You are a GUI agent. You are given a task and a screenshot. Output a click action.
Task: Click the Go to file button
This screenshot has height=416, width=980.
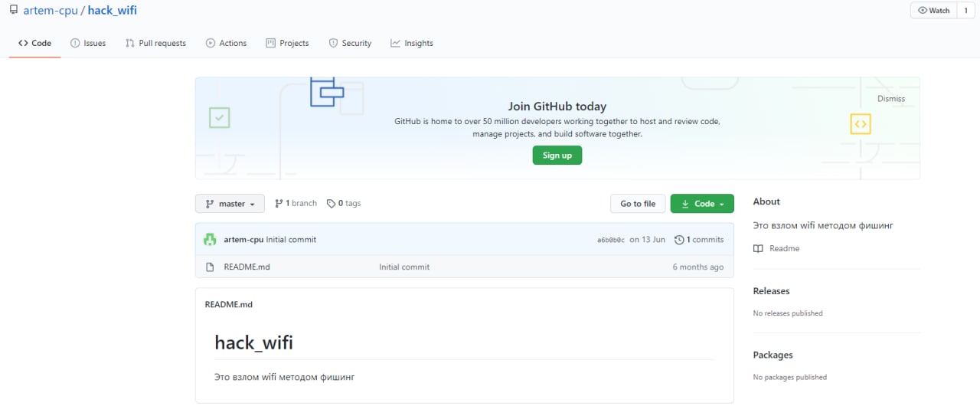[638, 204]
